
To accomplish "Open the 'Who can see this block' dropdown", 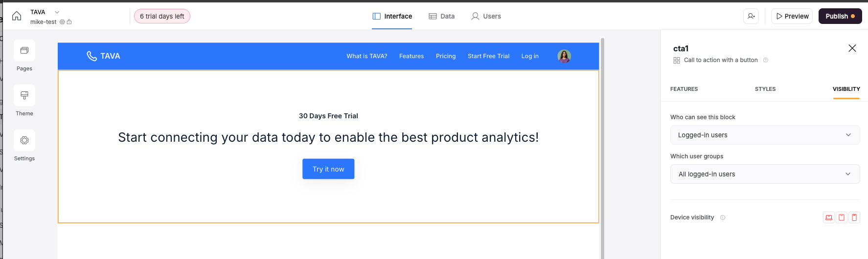I will coord(765,135).
